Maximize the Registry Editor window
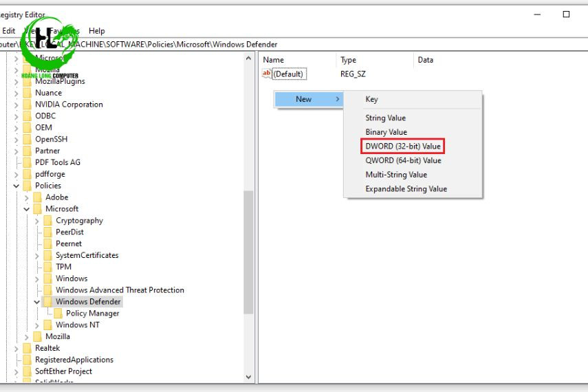This screenshot has width=588, height=392. tap(566, 14)
